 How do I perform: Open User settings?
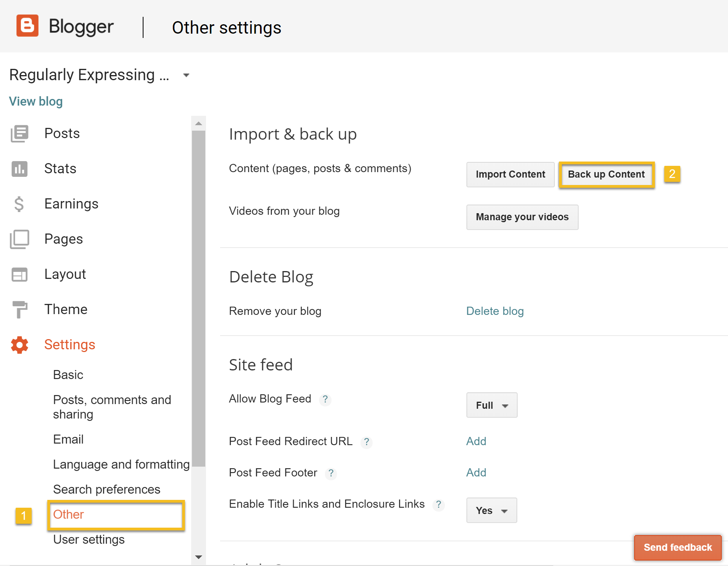point(89,539)
